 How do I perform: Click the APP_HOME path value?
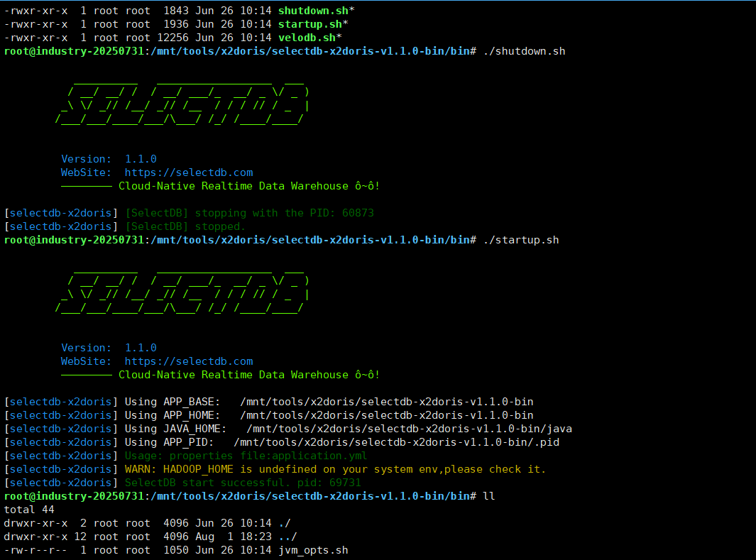[387, 415]
